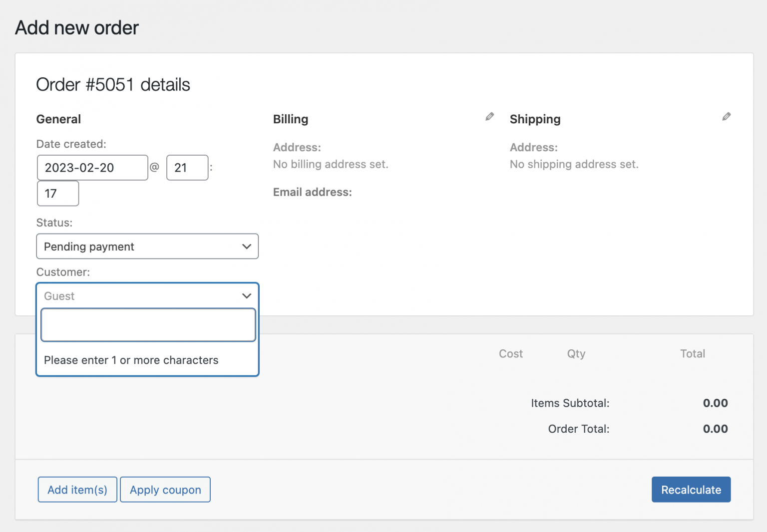The width and height of the screenshot is (767, 532).
Task: Click the General section label
Action: tap(58, 119)
